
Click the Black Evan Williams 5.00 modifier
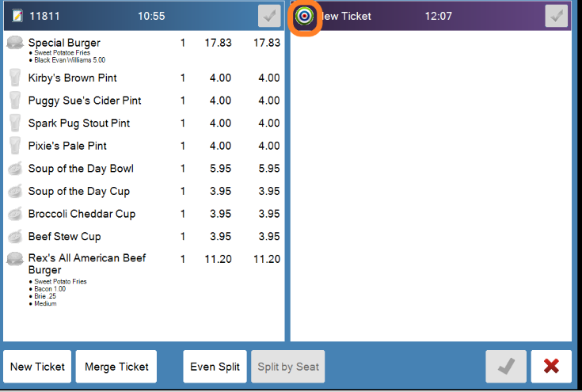(x=70, y=60)
